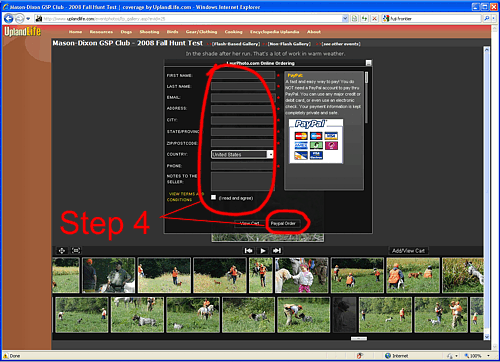Image resolution: width=500 pixels, height=362 pixels.
Task: Select thumbnail of two men with white dog
Action: point(109,275)
